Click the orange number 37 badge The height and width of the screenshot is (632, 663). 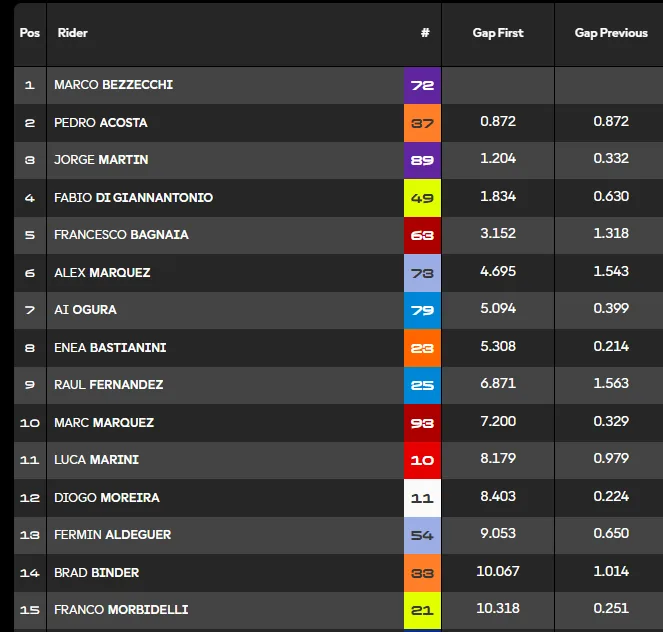click(x=422, y=123)
